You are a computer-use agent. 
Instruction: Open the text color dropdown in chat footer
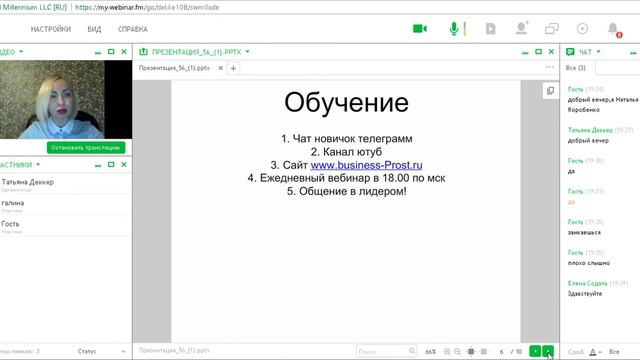pos(596,351)
